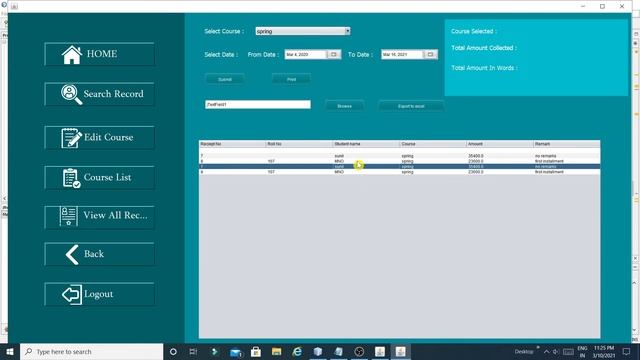Open the Edit Course page

(x=100, y=138)
